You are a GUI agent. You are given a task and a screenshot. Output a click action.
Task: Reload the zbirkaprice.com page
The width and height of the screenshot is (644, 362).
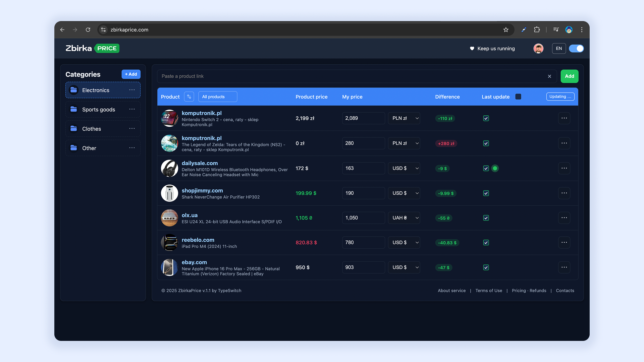88,30
